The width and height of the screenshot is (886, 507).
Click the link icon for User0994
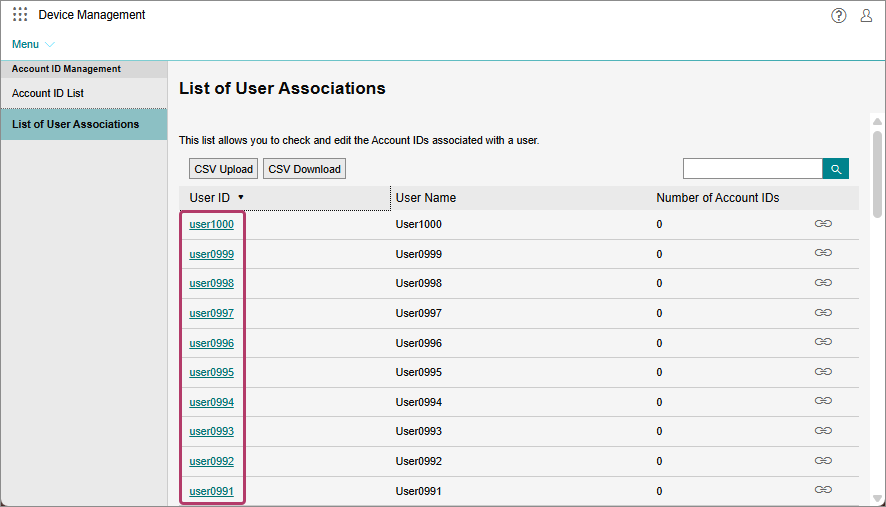point(823,402)
